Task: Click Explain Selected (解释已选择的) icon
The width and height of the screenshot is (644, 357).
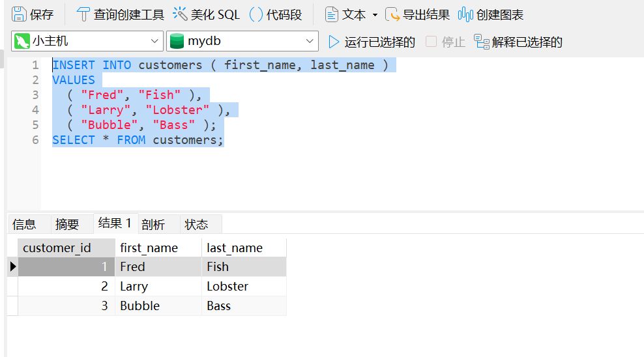Action: coord(482,42)
